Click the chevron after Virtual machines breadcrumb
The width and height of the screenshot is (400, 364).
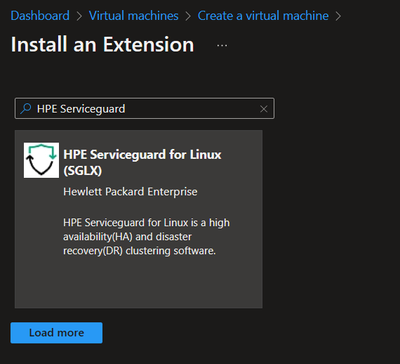tap(188, 16)
